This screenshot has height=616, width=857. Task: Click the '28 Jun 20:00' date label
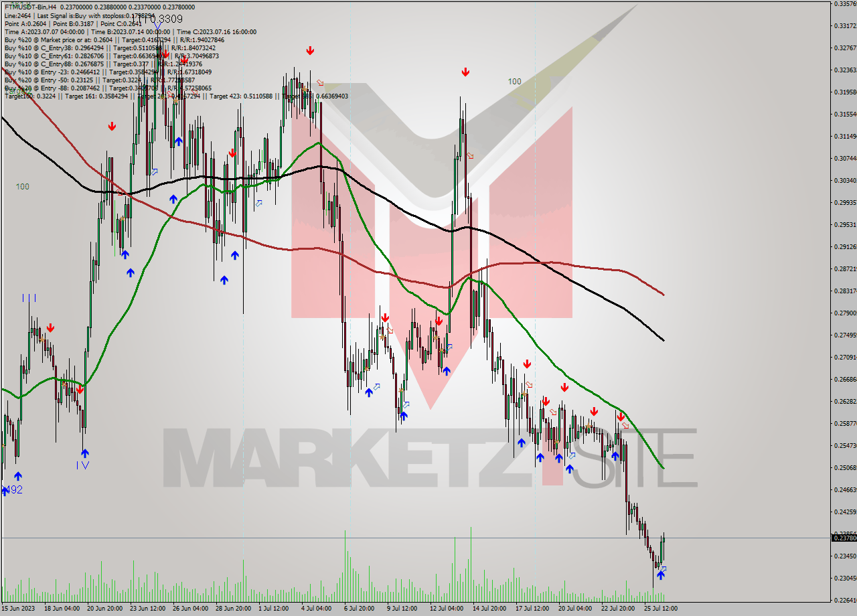233,608
